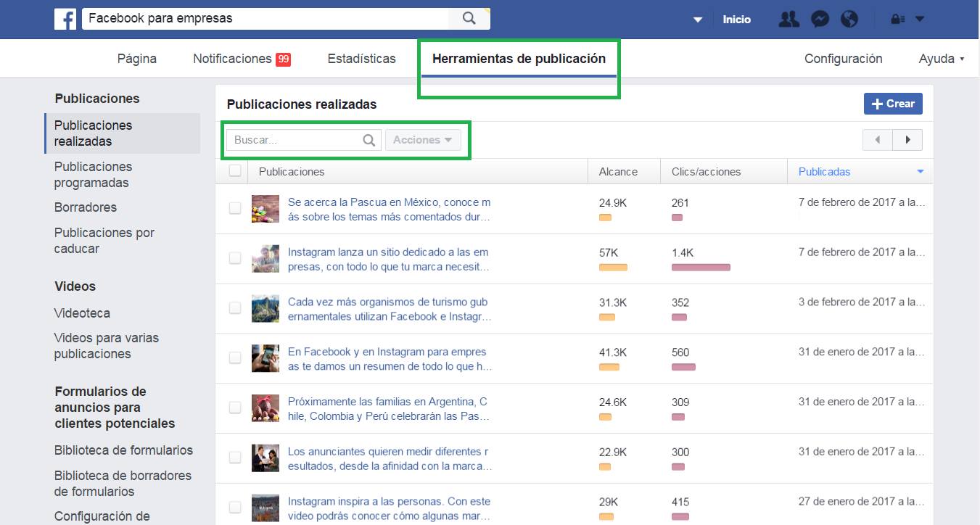Screen dimensions: 980x525
Task: Click the privacy shortcuts lock icon
Action: (898, 20)
